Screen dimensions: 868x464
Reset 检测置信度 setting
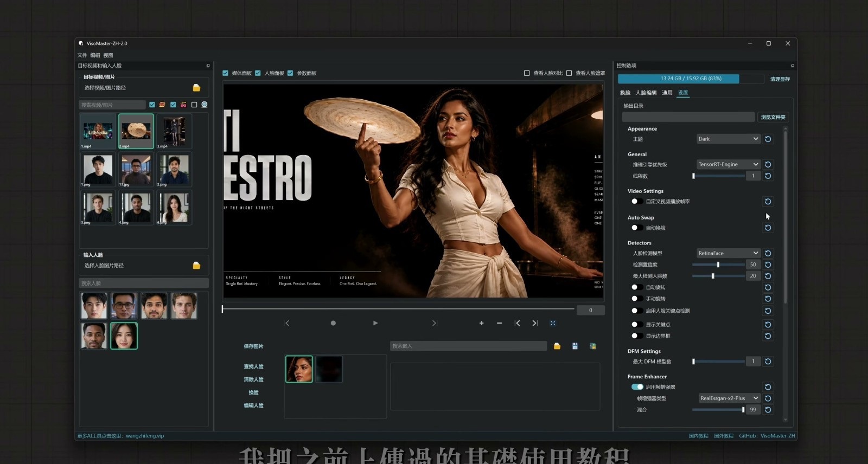(768, 265)
